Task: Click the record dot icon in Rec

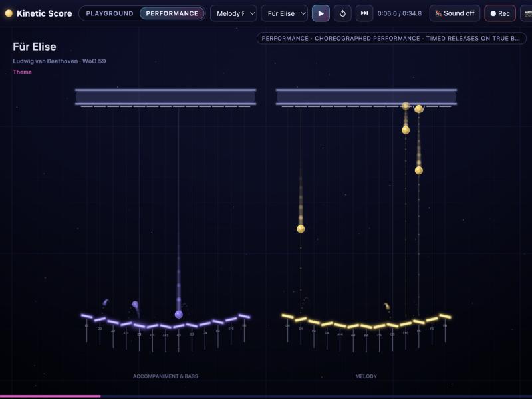Action: click(x=493, y=13)
